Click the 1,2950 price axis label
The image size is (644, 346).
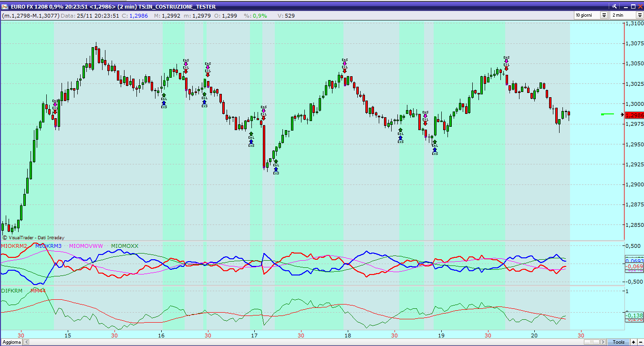(x=634, y=144)
